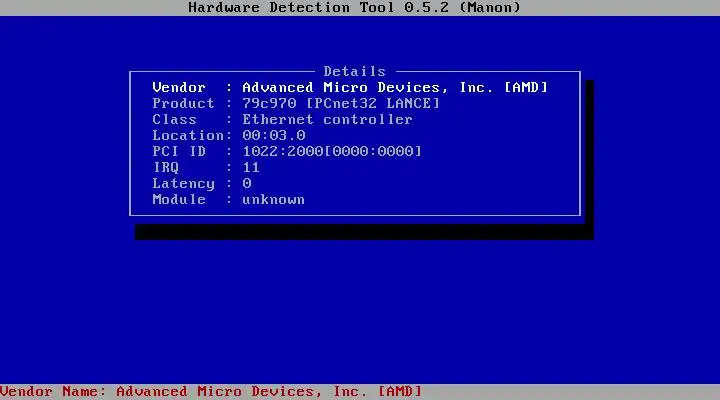Select the Vendor row in Details
Screen dimensions: 720x400
[x=354, y=87]
